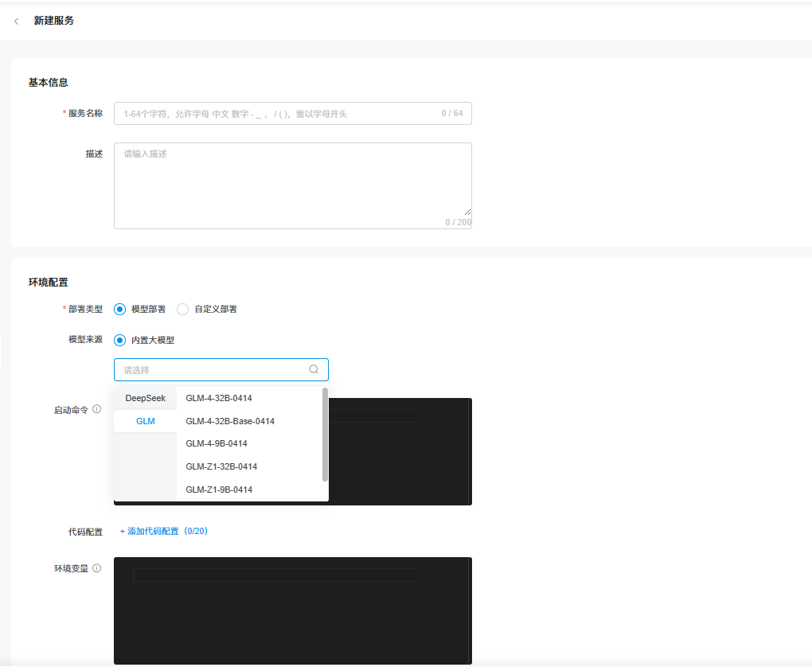
Task: Click inside the 环境变量 code editor
Action: [292, 613]
